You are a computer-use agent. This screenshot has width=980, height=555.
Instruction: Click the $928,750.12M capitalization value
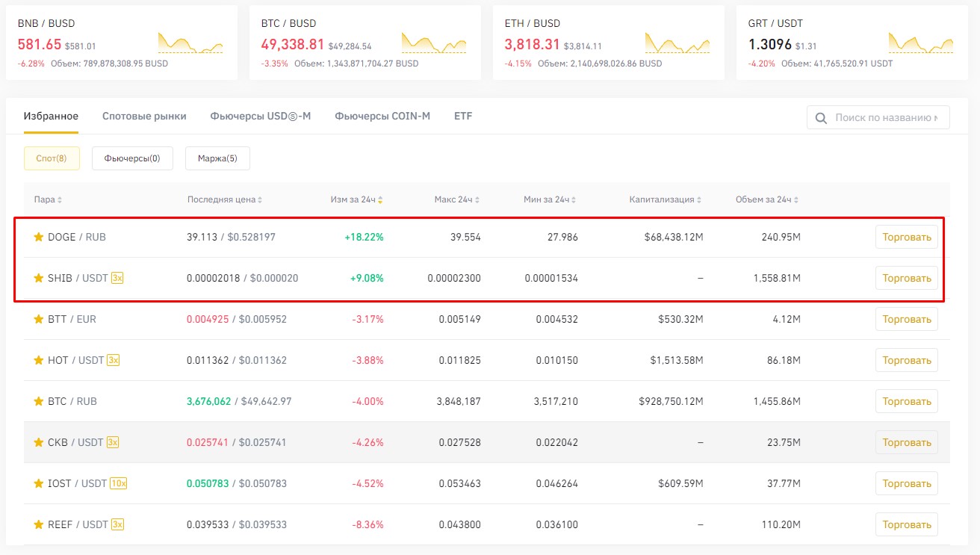pyautogui.click(x=672, y=401)
